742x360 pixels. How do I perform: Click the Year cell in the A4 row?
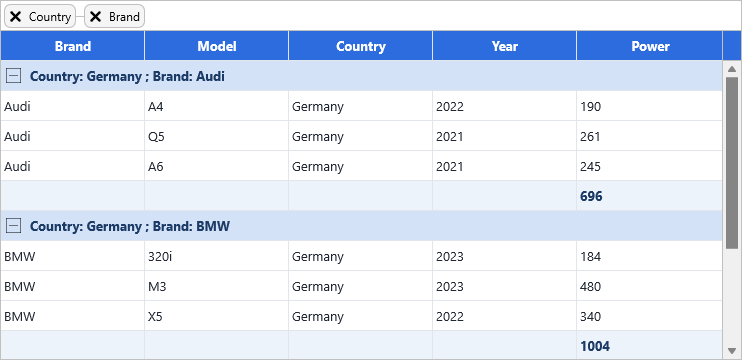pyautogui.click(x=504, y=106)
